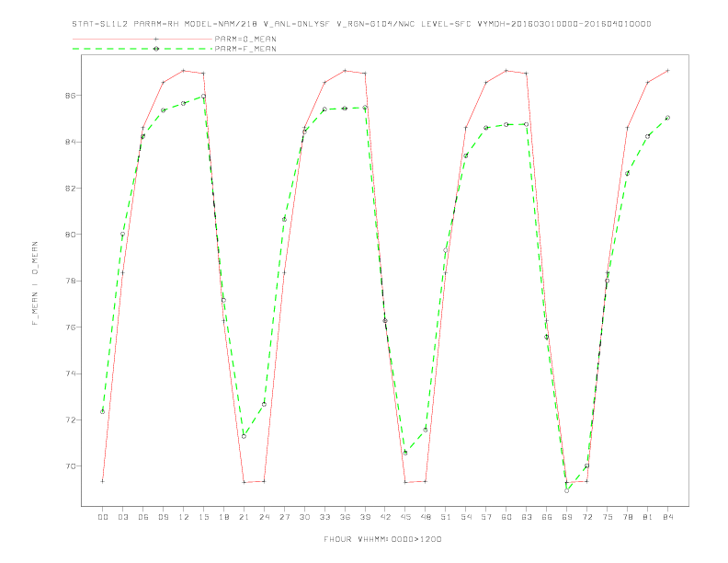Click x-axis forecast hour label 81
The image size is (728, 563).
[x=648, y=517]
